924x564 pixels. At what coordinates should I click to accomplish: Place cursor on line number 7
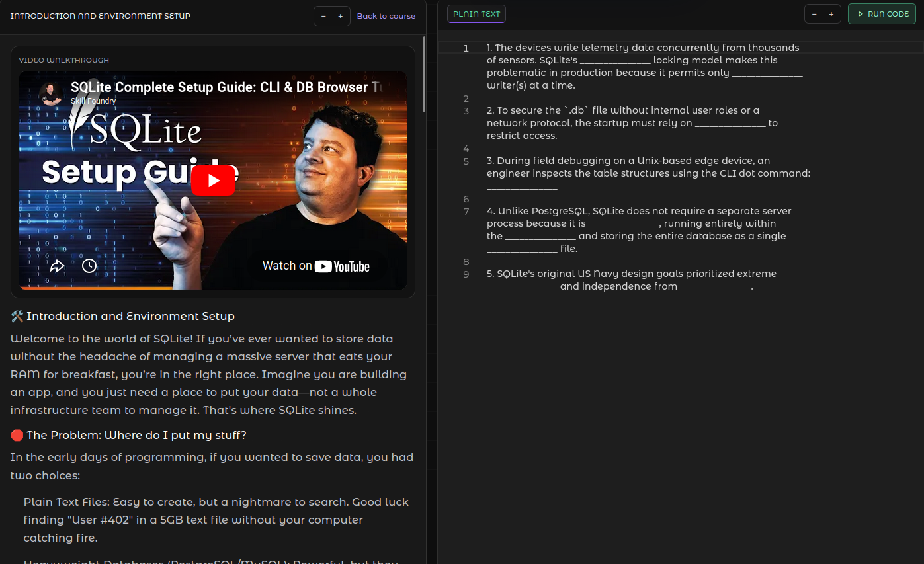466,212
